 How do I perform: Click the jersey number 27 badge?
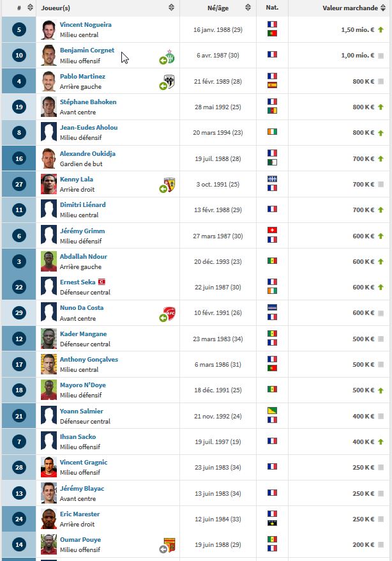point(19,184)
